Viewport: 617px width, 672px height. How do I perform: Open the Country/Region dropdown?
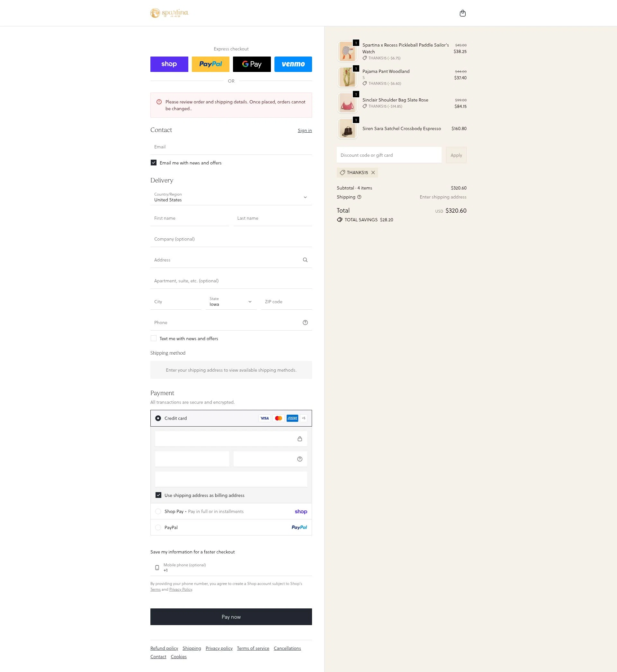click(231, 197)
